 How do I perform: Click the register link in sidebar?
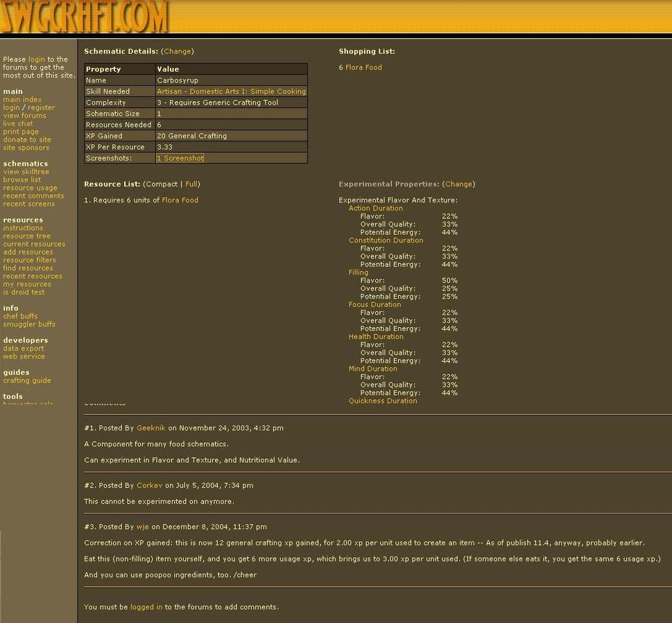pyautogui.click(x=41, y=108)
